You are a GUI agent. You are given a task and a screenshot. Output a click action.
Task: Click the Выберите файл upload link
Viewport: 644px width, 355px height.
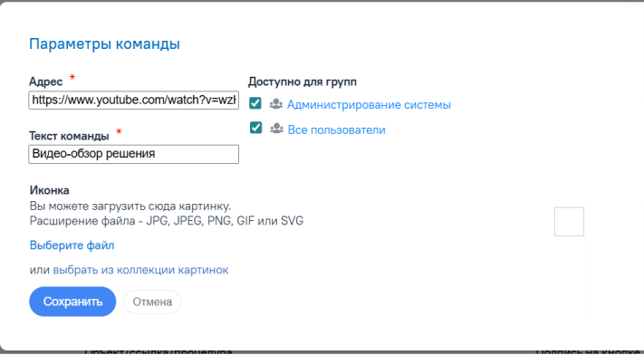point(72,245)
